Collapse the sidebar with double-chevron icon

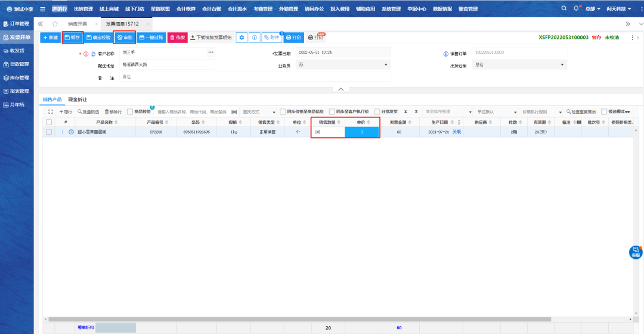tap(41, 24)
